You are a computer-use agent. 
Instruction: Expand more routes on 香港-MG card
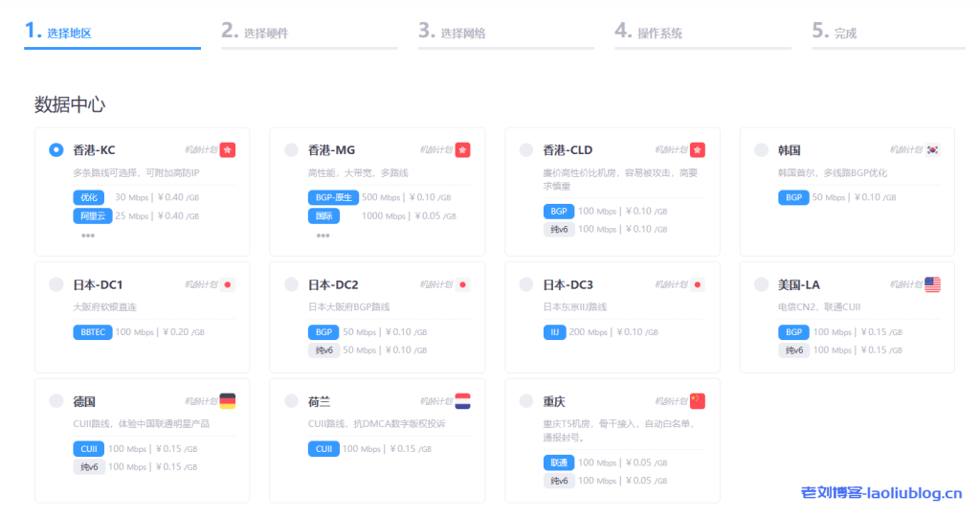[x=323, y=235]
